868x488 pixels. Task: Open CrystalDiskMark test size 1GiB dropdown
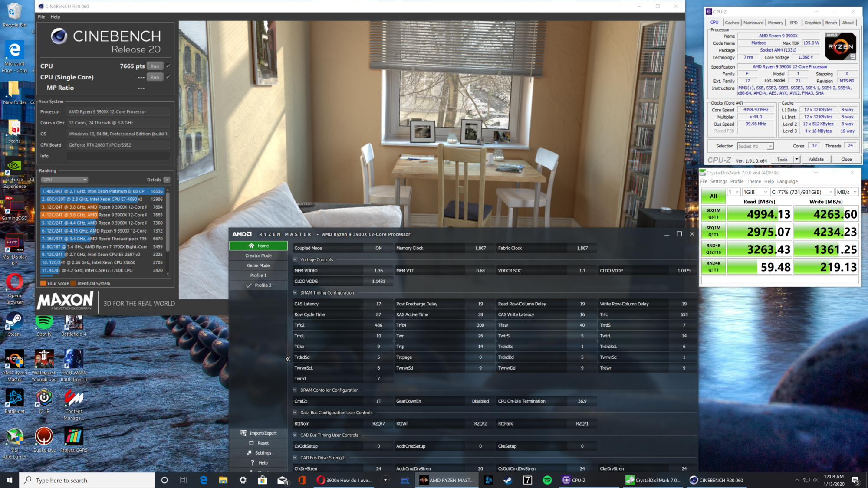(755, 192)
